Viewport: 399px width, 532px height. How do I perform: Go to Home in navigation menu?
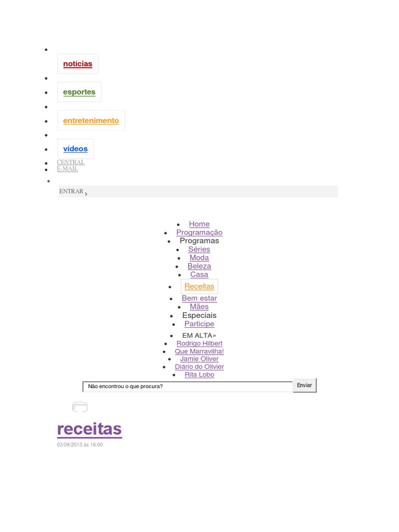coord(199,224)
